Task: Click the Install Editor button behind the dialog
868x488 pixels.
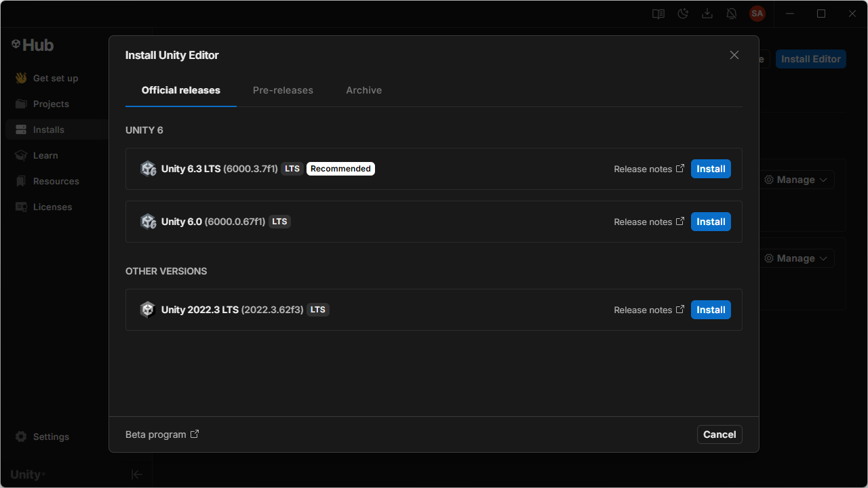Action: tap(811, 59)
